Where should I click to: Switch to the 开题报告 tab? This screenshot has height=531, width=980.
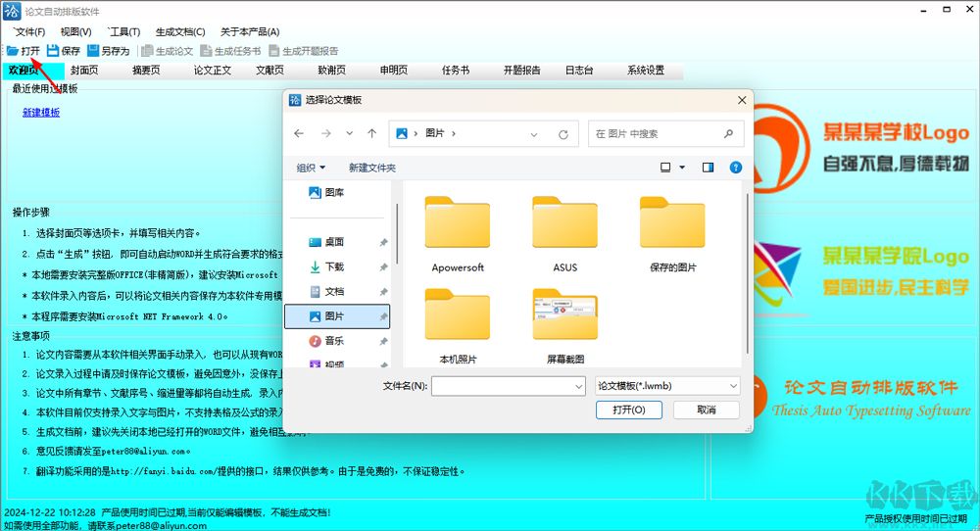point(522,70)
